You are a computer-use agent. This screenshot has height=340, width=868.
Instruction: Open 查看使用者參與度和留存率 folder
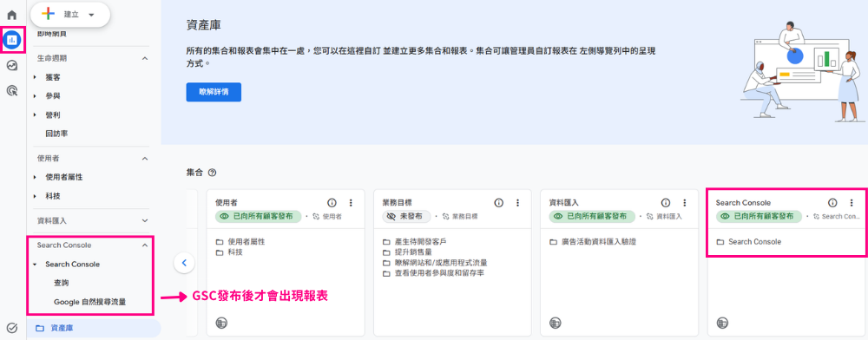pyautogui.click(x=433, y=273)
